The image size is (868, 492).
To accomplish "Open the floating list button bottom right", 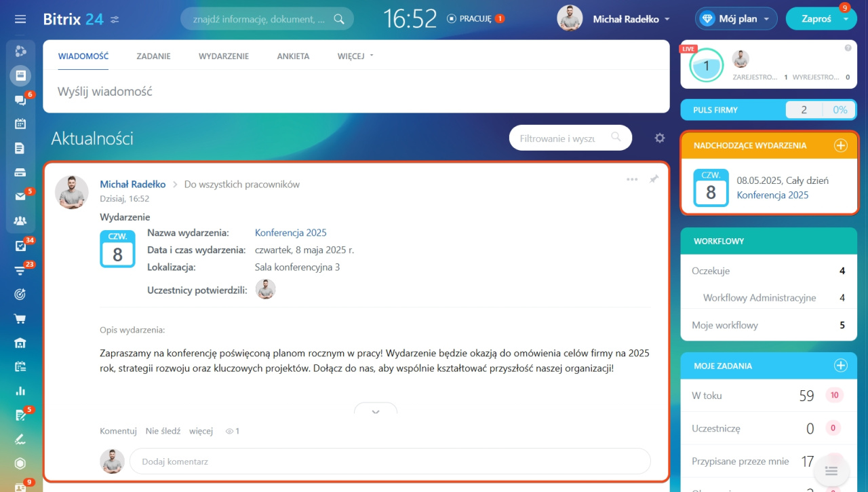I will pos(832,471).
